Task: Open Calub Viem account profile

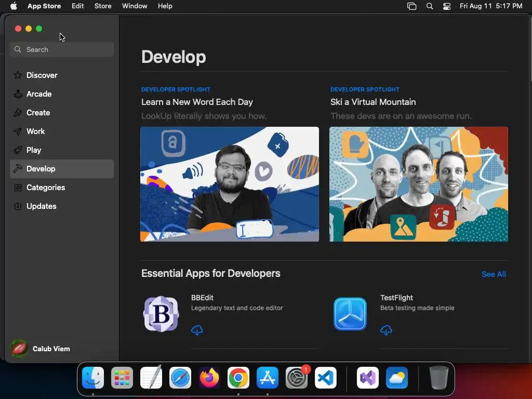Action: click(41, 349)
